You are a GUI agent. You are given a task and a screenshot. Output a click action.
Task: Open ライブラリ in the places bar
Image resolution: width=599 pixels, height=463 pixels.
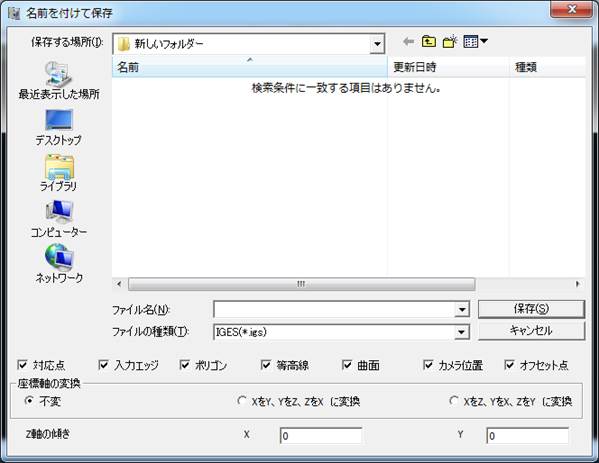58,173
